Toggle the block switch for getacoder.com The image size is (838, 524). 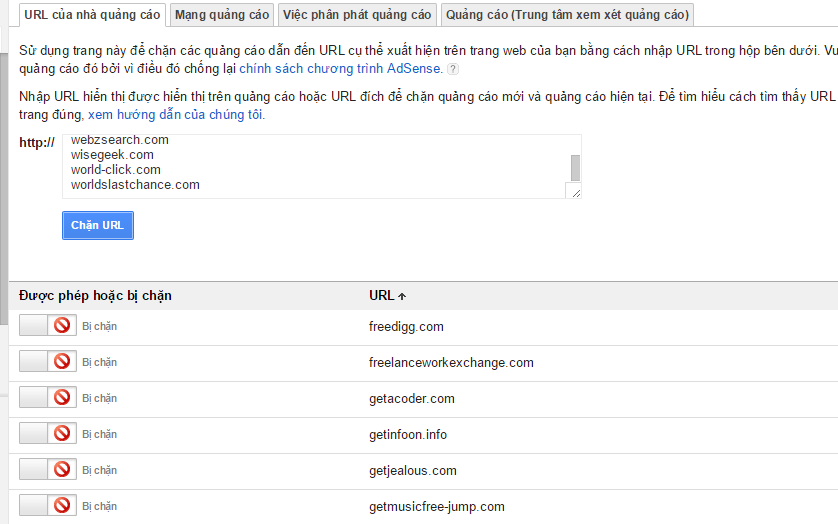point(48,397)
